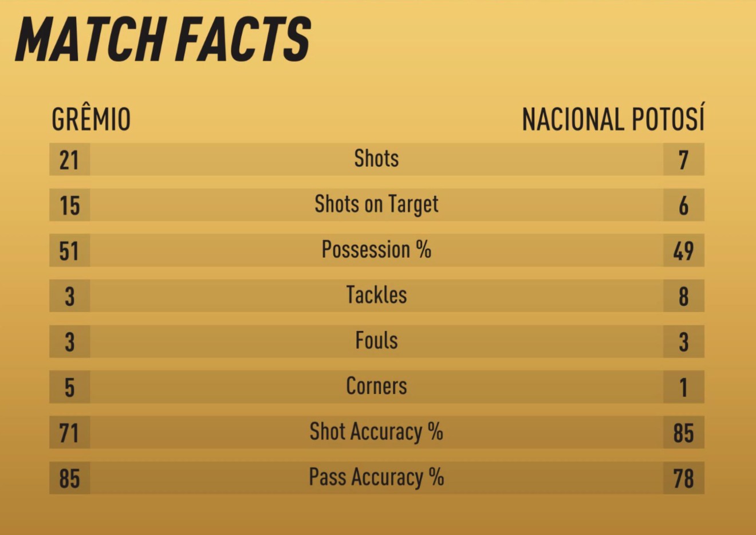The width and height of the screenshot is (756, 535).
Task: Click the Shots on Target label
Action: coord(376,205)
